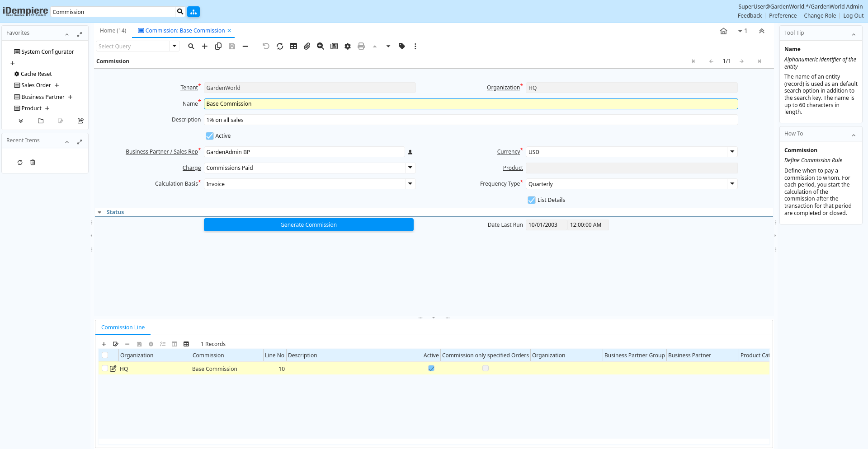Select the HQ commission line row checkbox
This screenshot has width=868, height=449.
105,369
